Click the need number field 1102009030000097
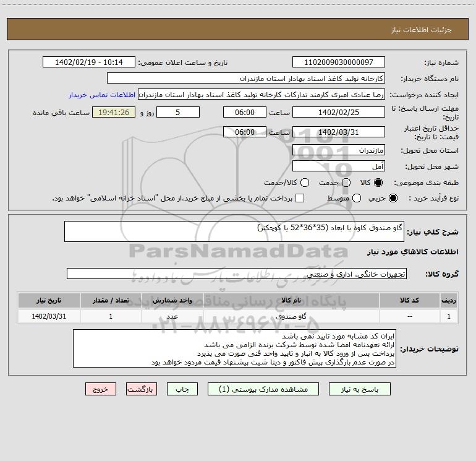Viewport: 476px width, 461px height. [339, 62]
